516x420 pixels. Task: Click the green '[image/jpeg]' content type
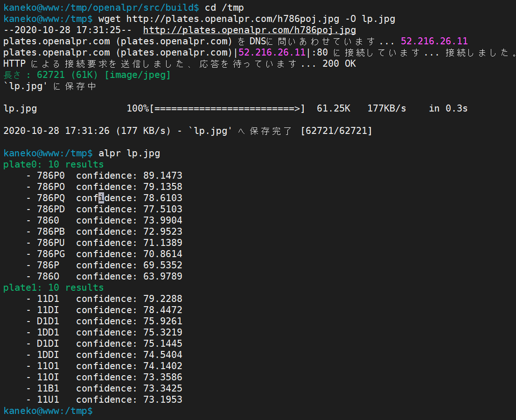pyautogui.click(x=138, y=75)
